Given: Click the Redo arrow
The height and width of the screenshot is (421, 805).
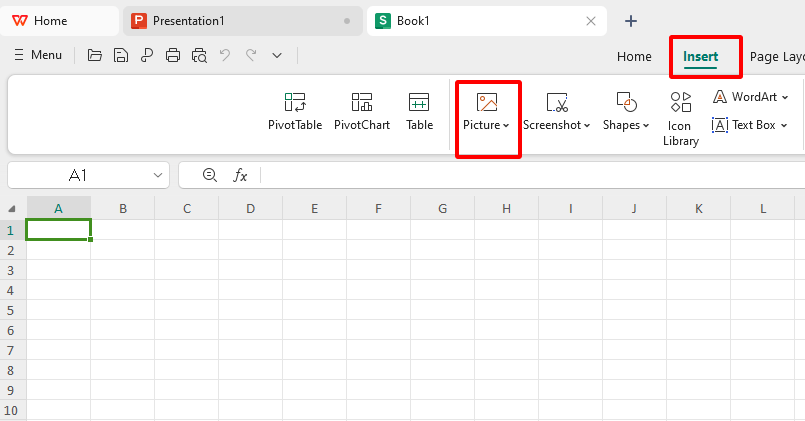Looking at the screenshot, I should pyautogui.click(x=251, y=54).
